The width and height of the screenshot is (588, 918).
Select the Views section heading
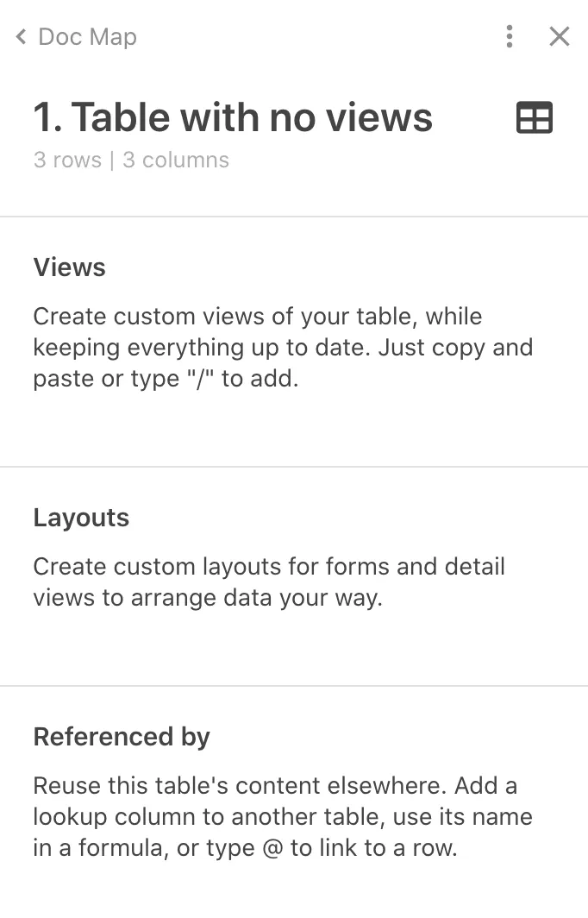point(69,267)
